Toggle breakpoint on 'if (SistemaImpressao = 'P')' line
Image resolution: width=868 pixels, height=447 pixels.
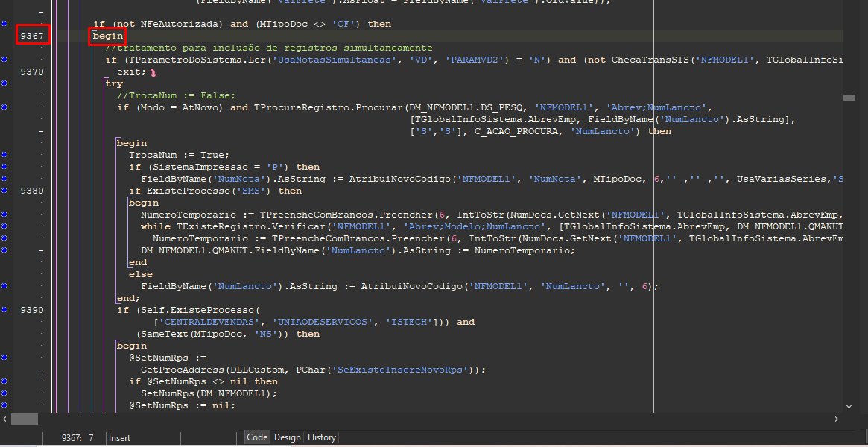4,167
